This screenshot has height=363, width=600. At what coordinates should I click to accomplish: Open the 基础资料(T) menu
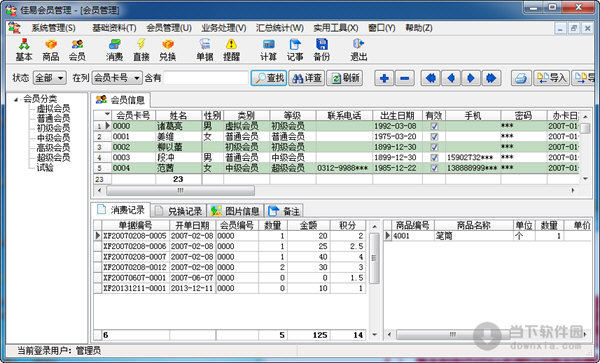114,28
